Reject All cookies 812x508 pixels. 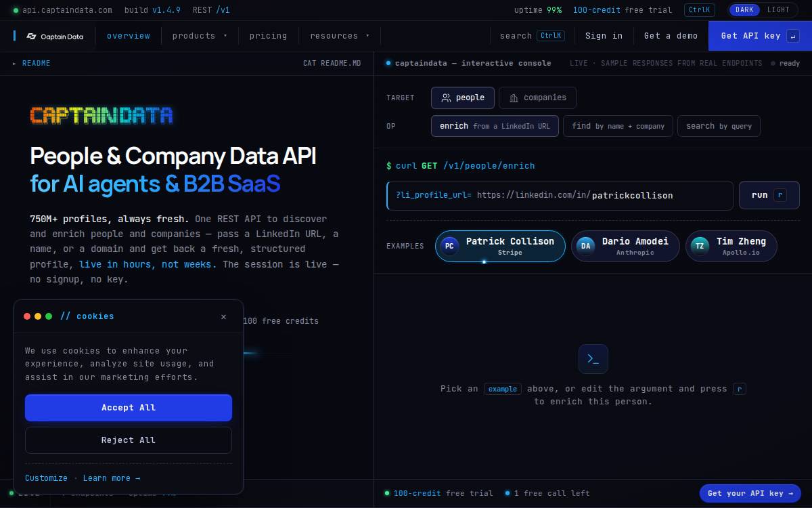pos(129,440)
